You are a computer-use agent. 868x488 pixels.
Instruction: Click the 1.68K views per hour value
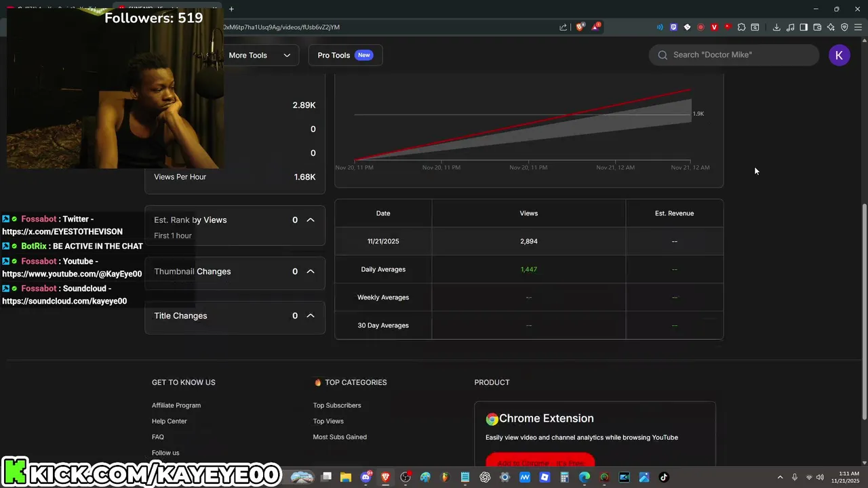[x=304, y=177]
